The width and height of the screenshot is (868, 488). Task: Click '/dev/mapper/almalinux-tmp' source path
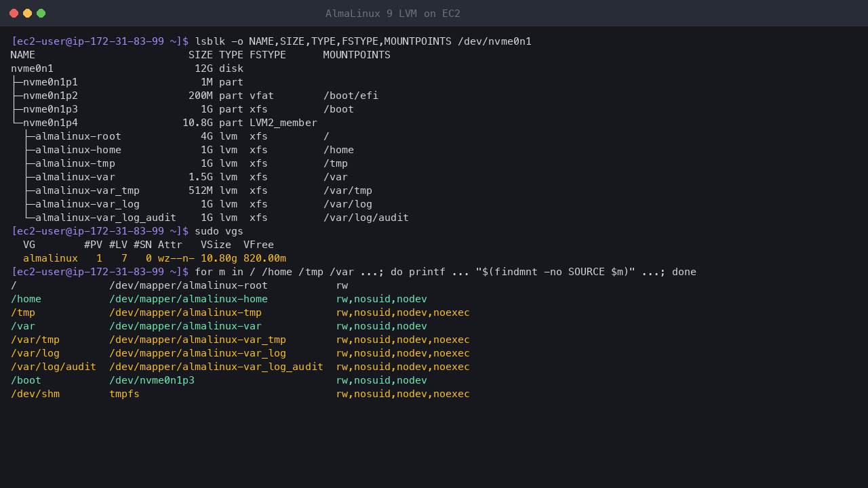pyautogui.click(x=185, y=312)
